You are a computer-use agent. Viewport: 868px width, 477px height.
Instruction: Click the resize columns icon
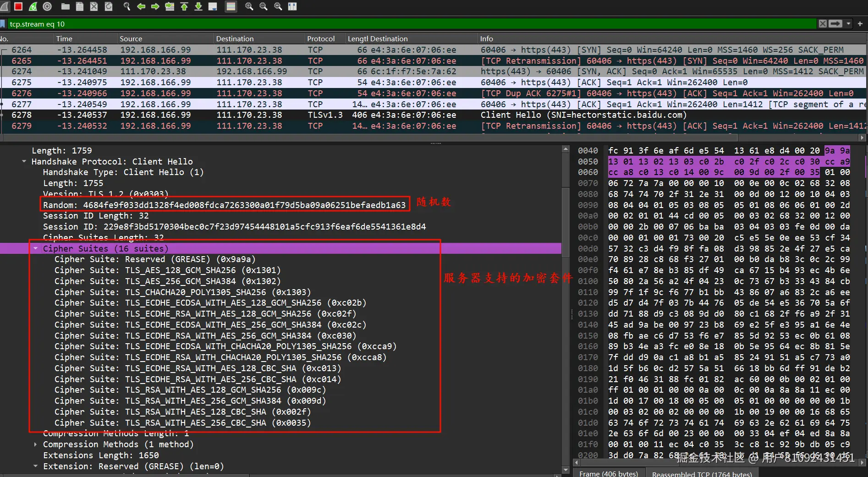(292, 6)
